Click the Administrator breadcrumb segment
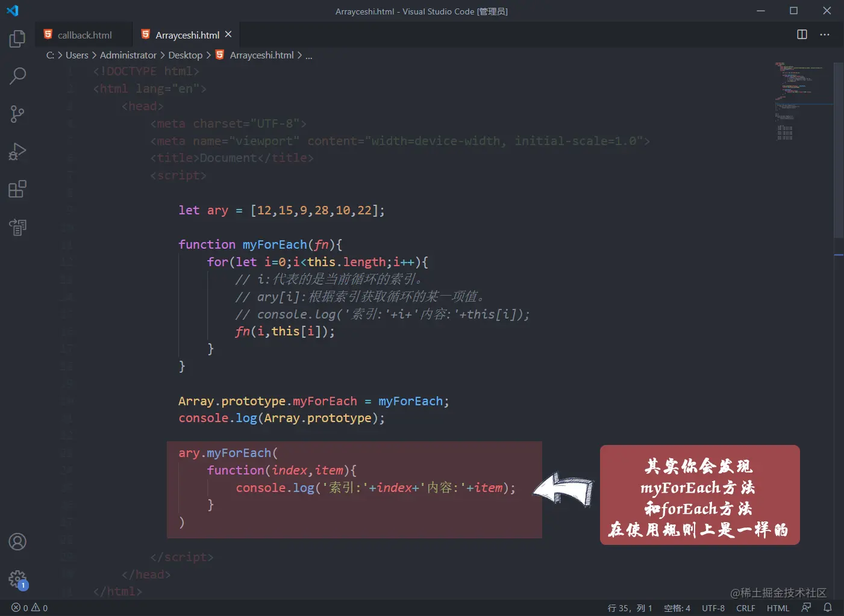This screenshot has width=844, height=616. [128, 55]
